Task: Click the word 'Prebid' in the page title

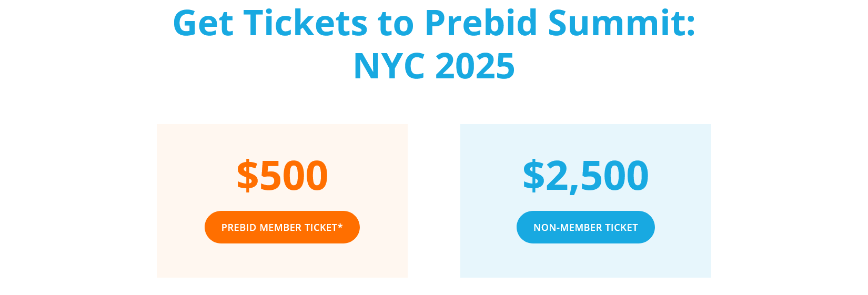Action: [481, 23]
